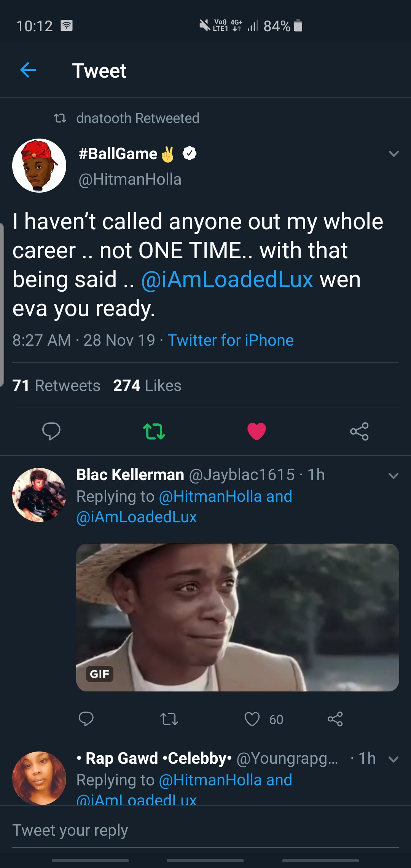Like Blac Kellerman's reply with 60 likes
This screenshot has height=868, width=411.
coord(252,719)
